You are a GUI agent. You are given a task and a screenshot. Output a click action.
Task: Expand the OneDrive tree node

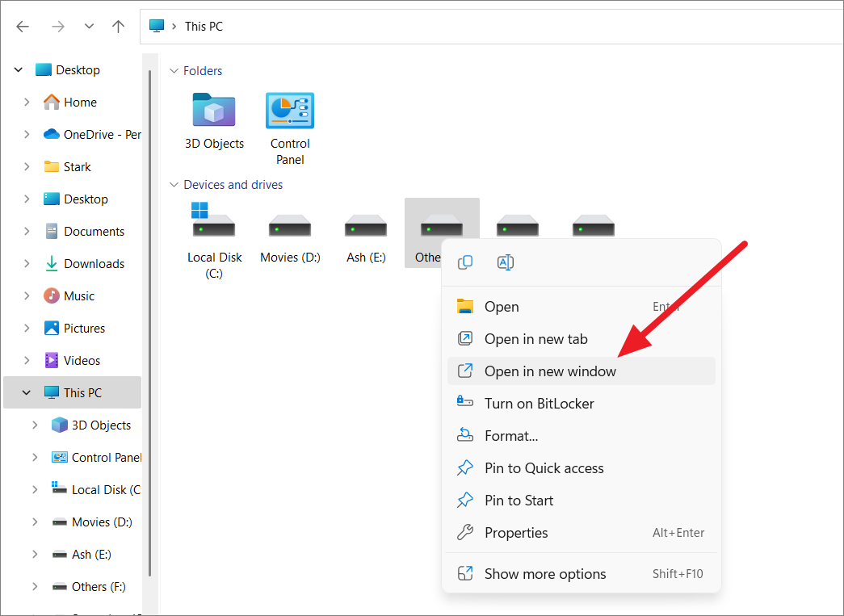pyautogui.click(x=27, y=135)
